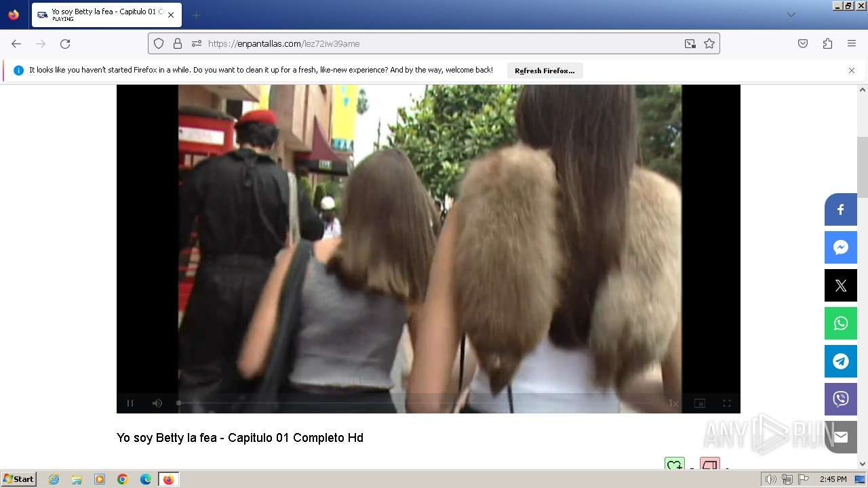Open system volume tray icon

tap(771, 479)
